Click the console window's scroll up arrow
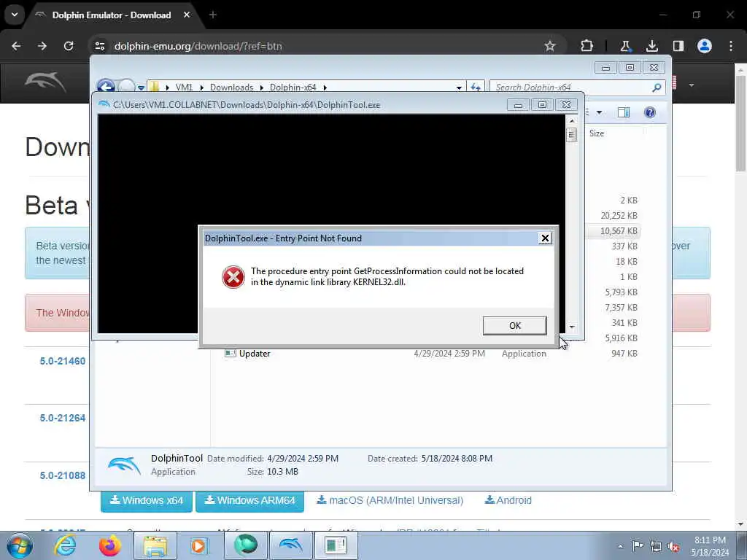This screenshot has width=747, height=560. [x=572, y=121]
